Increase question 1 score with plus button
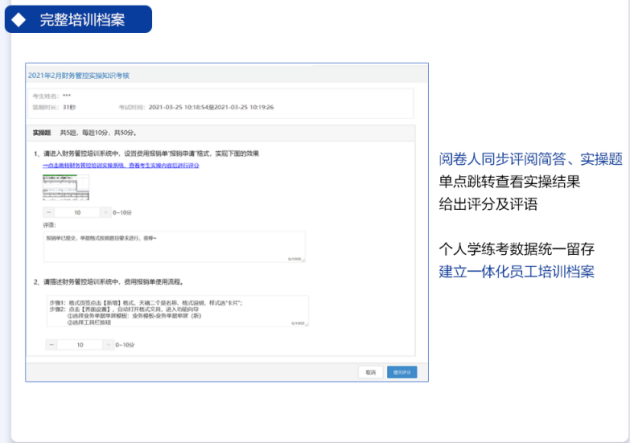 pos(106,212)
